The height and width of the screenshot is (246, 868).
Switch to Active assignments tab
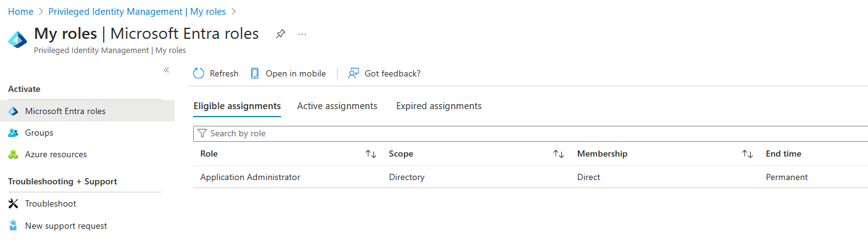pos(337,106)
